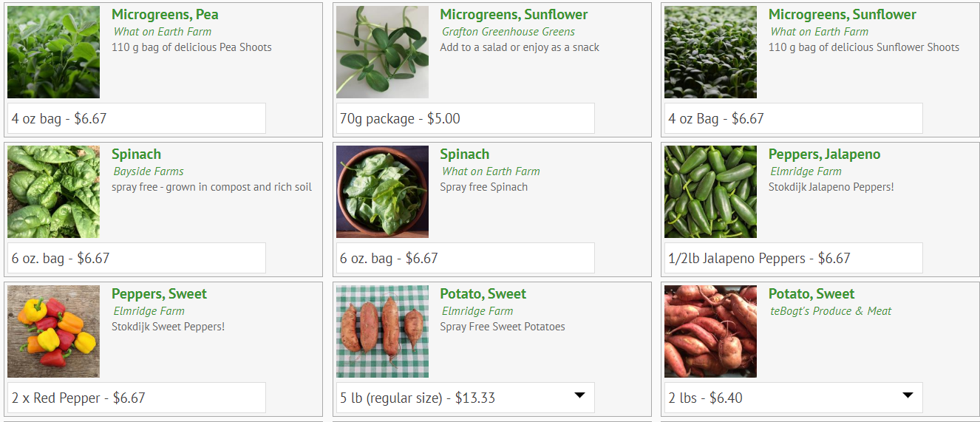Open the jalapeno peppers thumbnail
Image resolution: width=980 pixels, height=422 pixels.
pos(710,191)
